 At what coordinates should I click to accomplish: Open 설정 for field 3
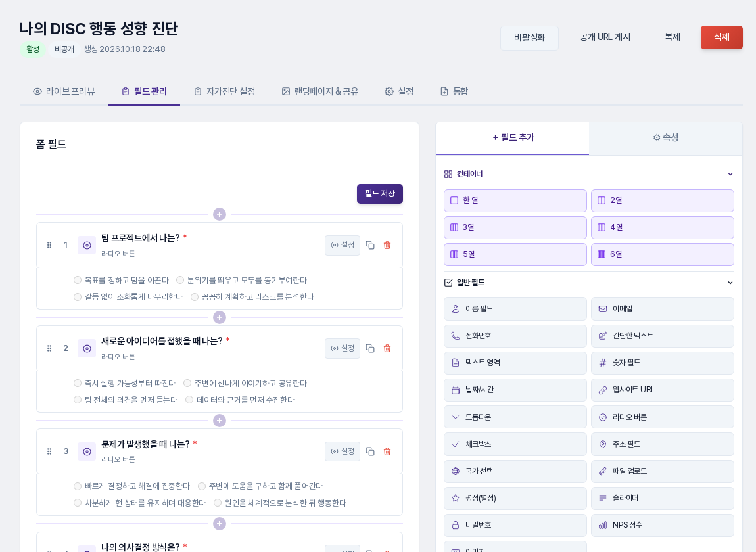point(343,451)
